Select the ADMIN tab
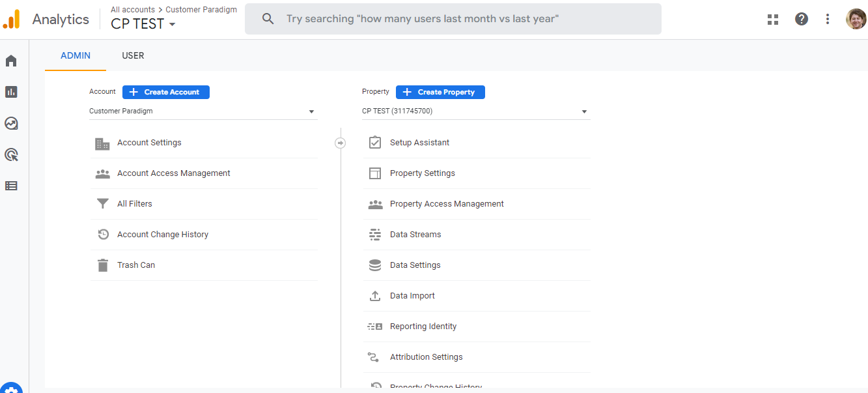 tap(75, 55)
